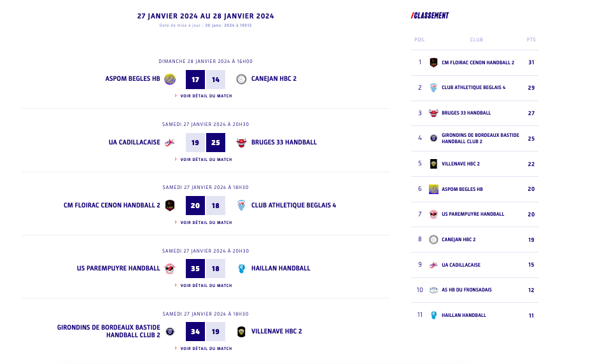
Task: Click Club Athletique Beglais 4 match logo
Action: pyautogui.click(x=241, y=205)
